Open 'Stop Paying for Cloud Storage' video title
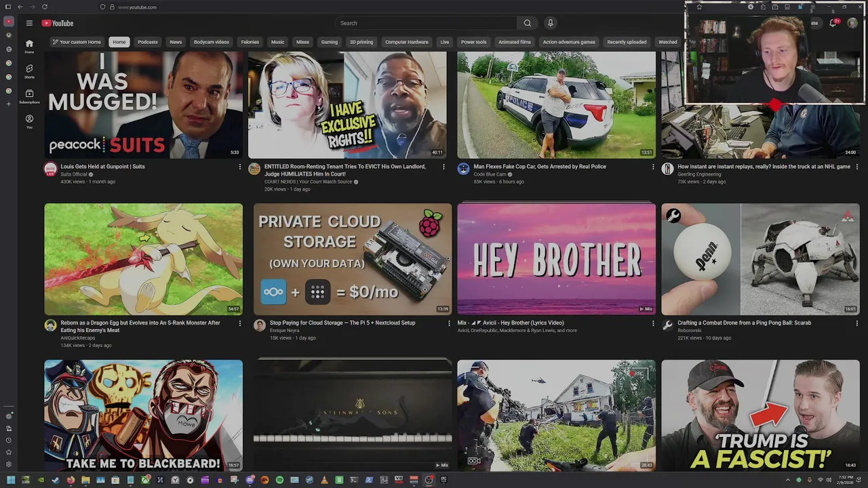 click(x=342, y=323)
